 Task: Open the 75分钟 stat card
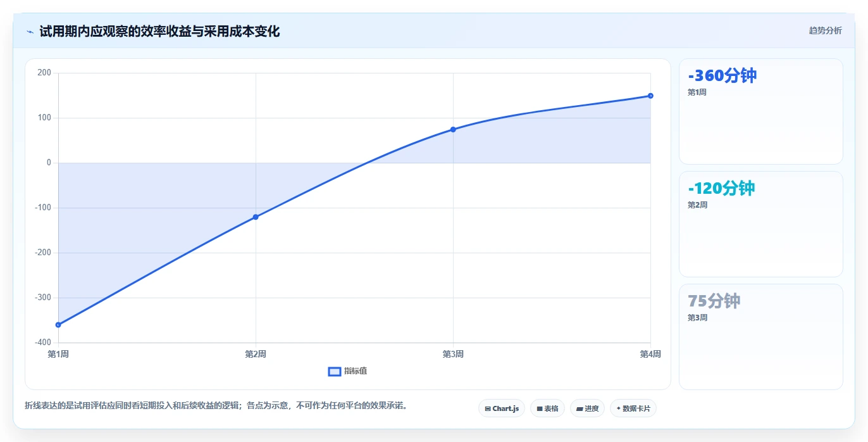760,337
